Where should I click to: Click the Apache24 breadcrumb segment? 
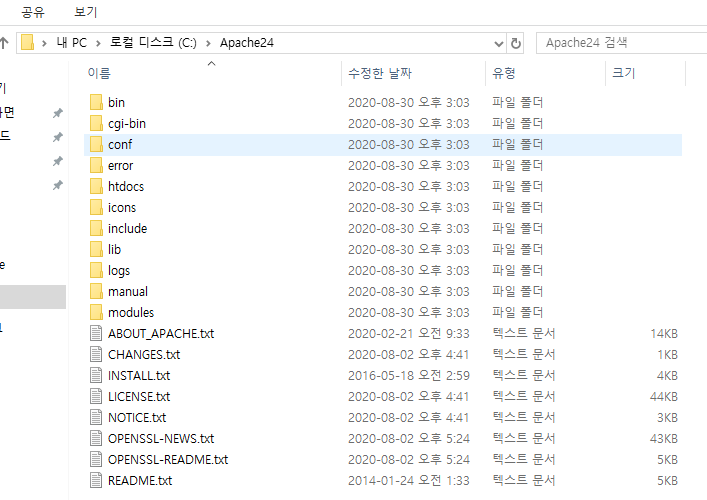click(x=247, y=43)
